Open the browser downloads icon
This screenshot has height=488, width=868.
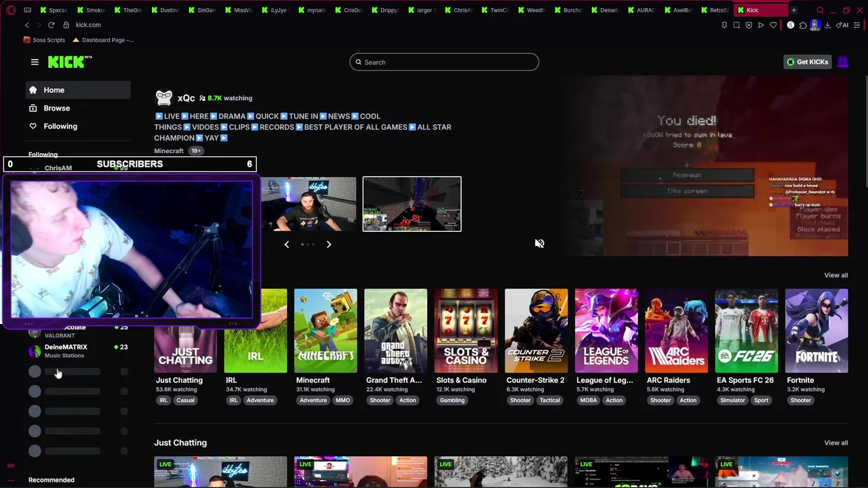pos(827,25)
